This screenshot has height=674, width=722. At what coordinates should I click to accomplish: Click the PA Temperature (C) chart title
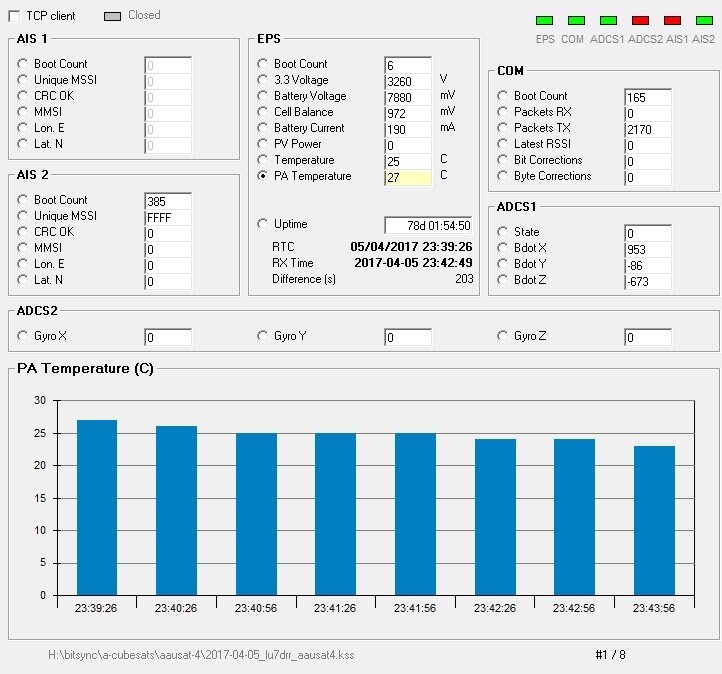85,368
